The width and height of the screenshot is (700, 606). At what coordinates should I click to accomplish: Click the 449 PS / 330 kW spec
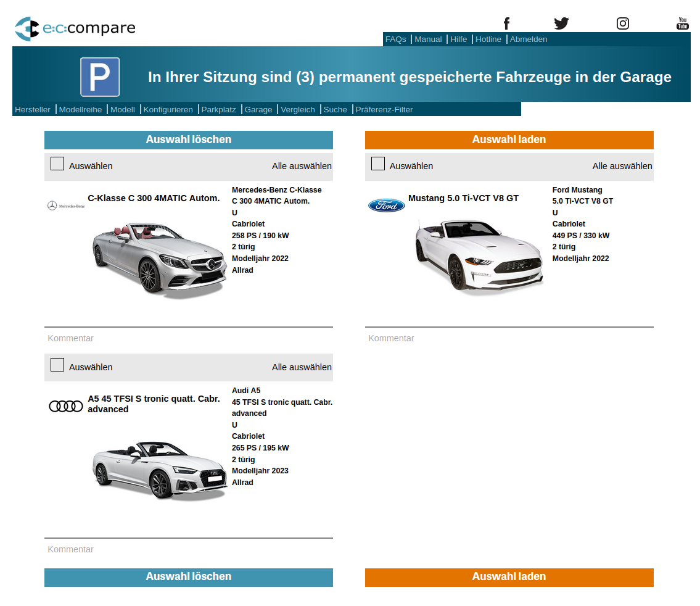[x=581, y=235]
